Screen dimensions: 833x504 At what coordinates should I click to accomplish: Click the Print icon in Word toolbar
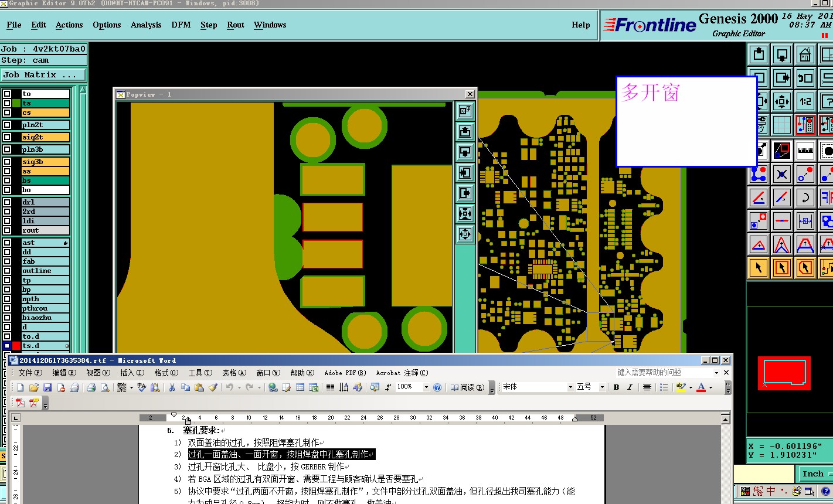[91, 387]
